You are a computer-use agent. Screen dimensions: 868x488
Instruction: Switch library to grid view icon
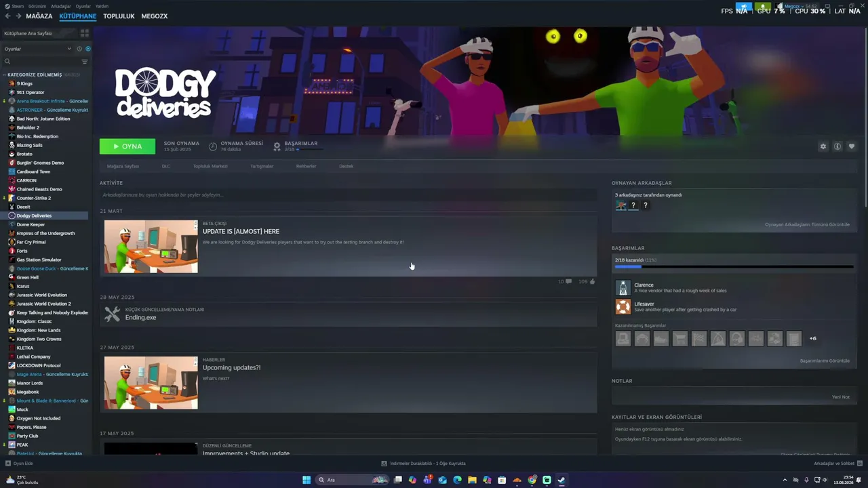coord(85,33)
